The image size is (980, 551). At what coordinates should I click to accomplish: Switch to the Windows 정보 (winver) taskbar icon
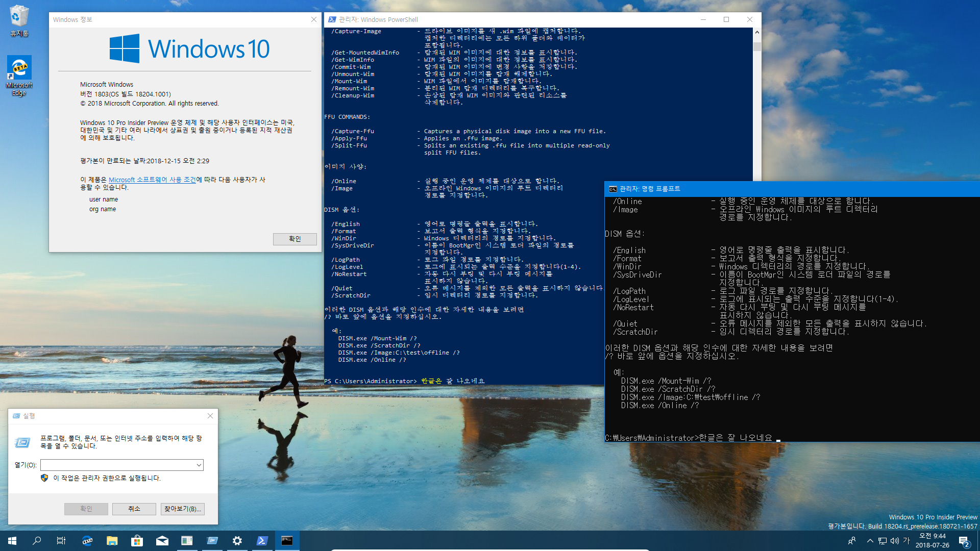click(187, 541)
